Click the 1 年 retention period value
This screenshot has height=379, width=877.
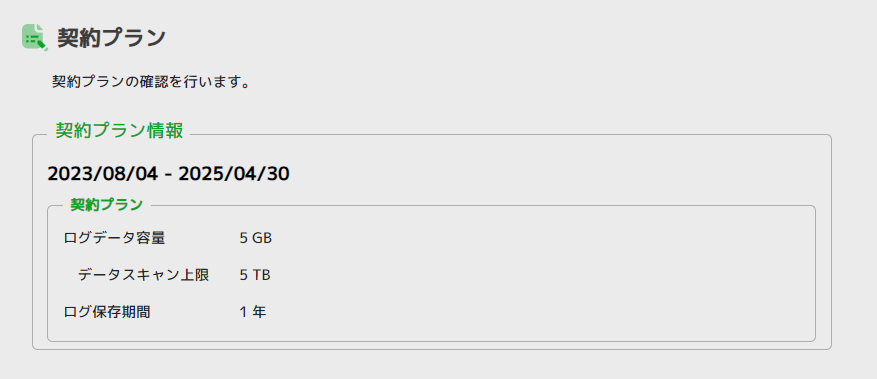point(253,312)
